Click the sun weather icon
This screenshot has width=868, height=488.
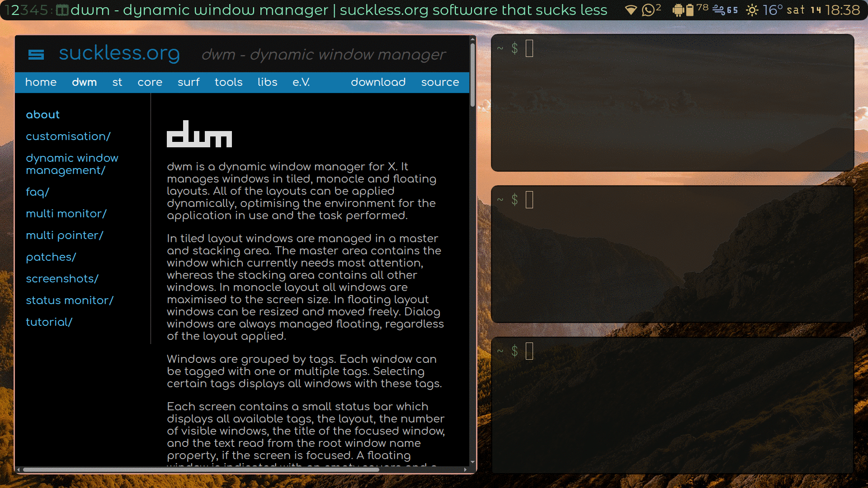[752, 10]
